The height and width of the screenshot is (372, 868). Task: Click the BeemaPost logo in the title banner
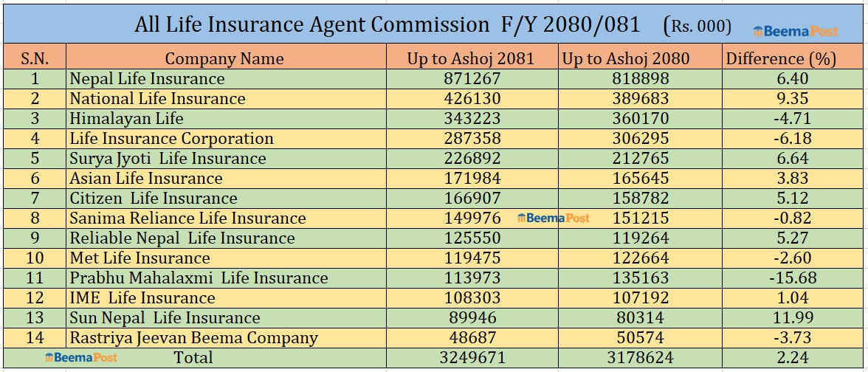click(x=796, y=32)
